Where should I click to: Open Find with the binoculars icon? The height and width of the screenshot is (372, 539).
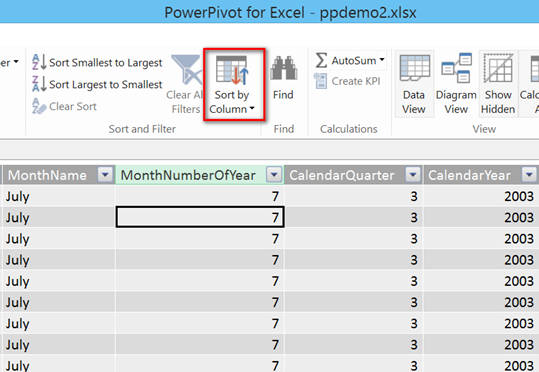coord(283,78)
